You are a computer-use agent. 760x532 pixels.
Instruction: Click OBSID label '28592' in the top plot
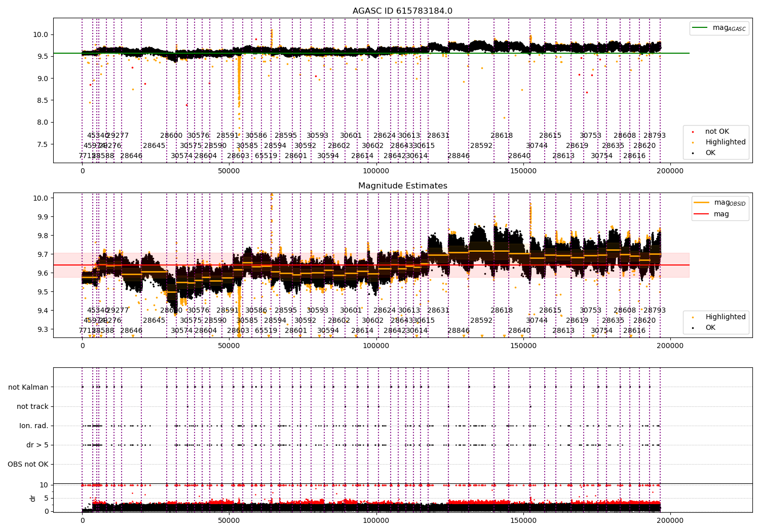pos(481,146)
